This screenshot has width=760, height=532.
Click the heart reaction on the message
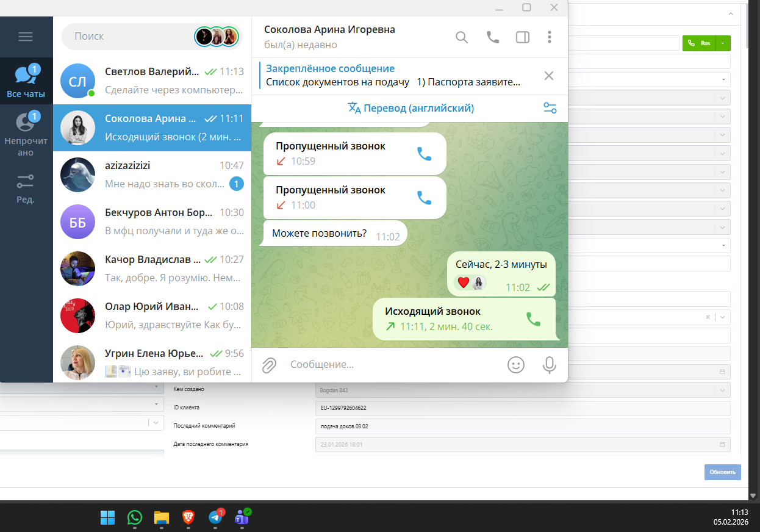464,282
